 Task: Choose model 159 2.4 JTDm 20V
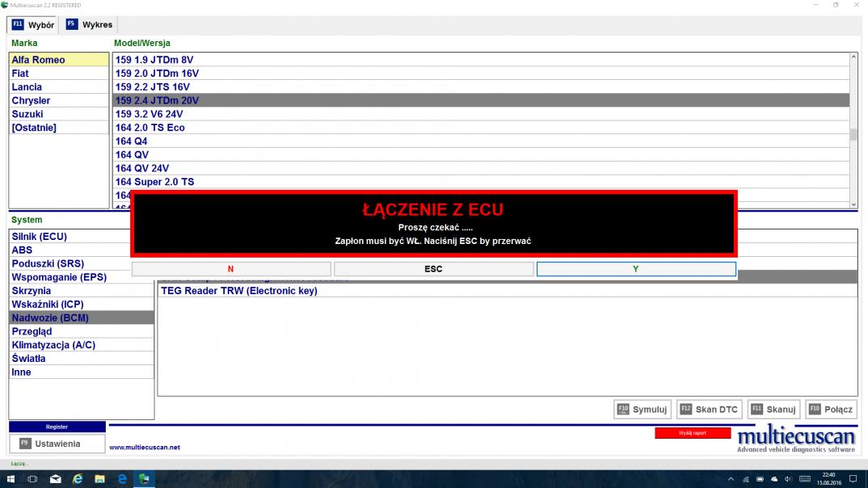[x=481, y=101]
